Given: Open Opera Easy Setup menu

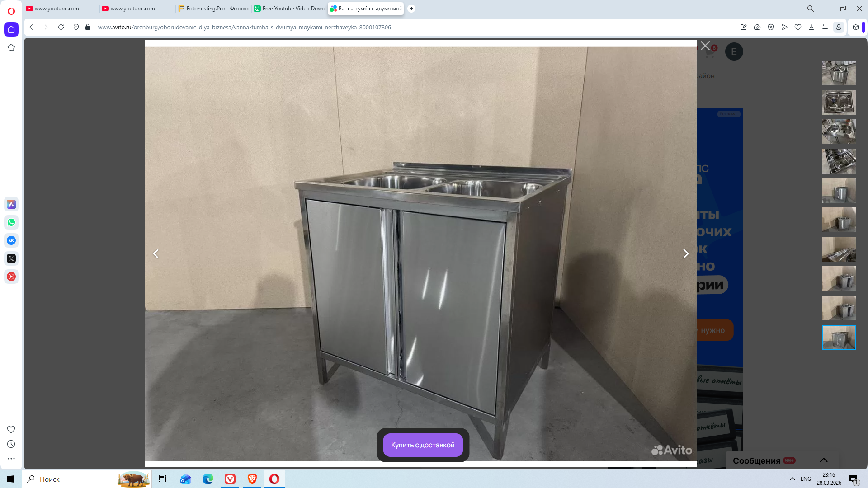Looking at the screenshot, I should 825,27.
